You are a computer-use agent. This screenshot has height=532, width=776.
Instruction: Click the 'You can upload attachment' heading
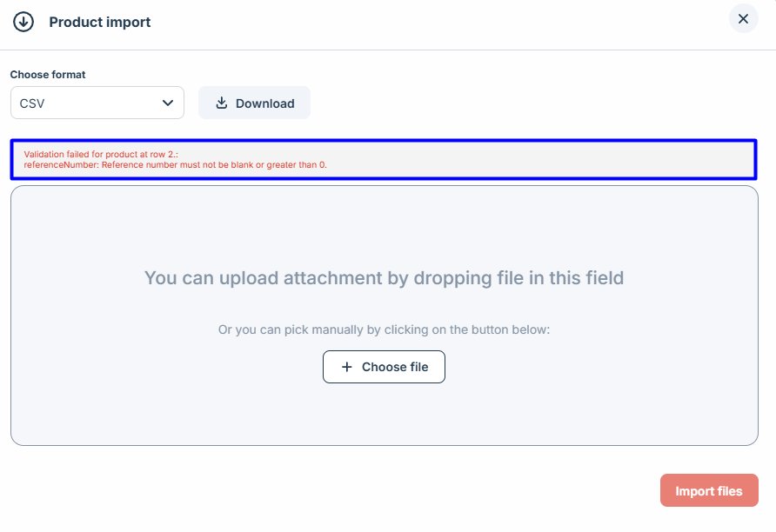[384, 278]
